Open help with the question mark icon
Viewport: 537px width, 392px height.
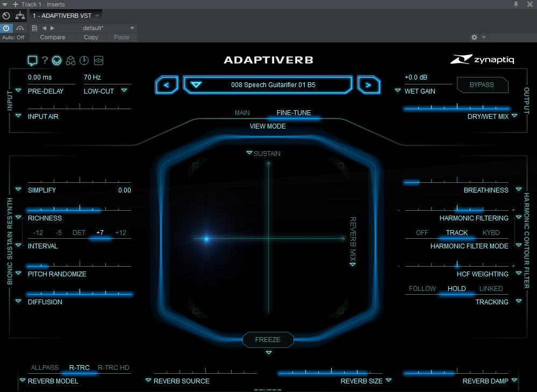click(45, 60)
